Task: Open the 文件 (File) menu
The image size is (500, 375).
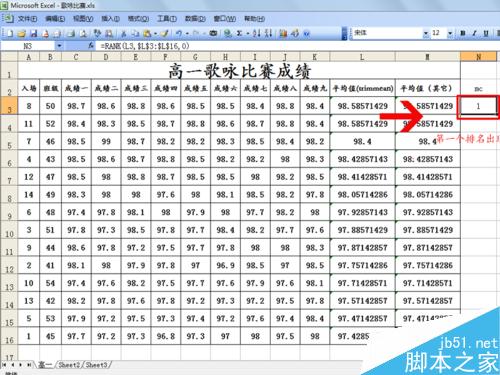Action: coord(27,19)
